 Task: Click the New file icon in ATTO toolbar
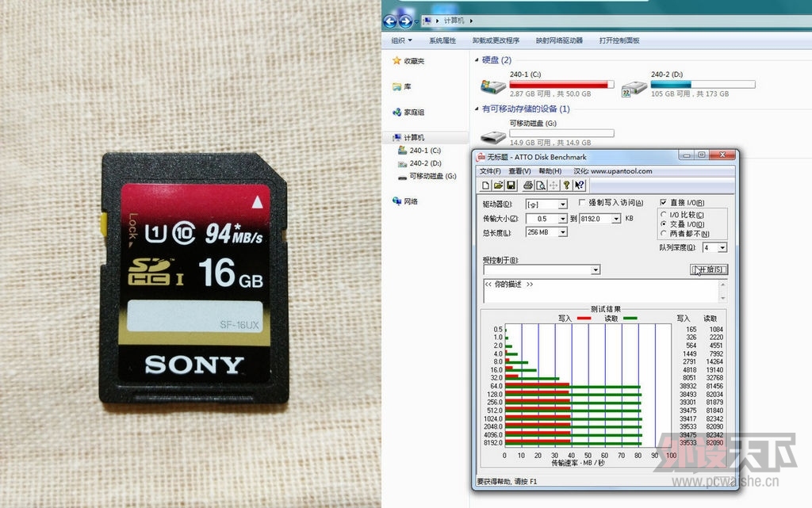[x=485, y=185]
